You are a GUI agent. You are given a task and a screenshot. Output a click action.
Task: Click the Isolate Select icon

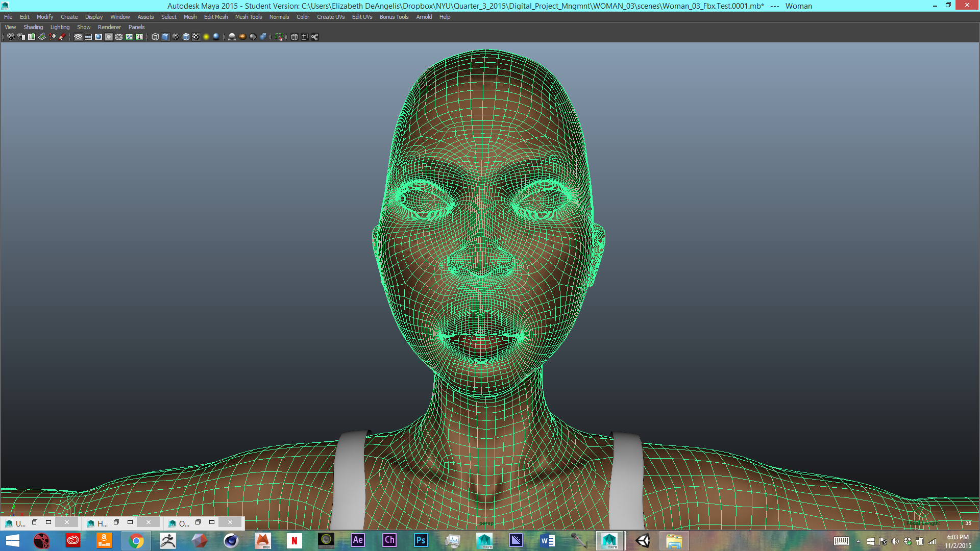click(x=279, y=37)
